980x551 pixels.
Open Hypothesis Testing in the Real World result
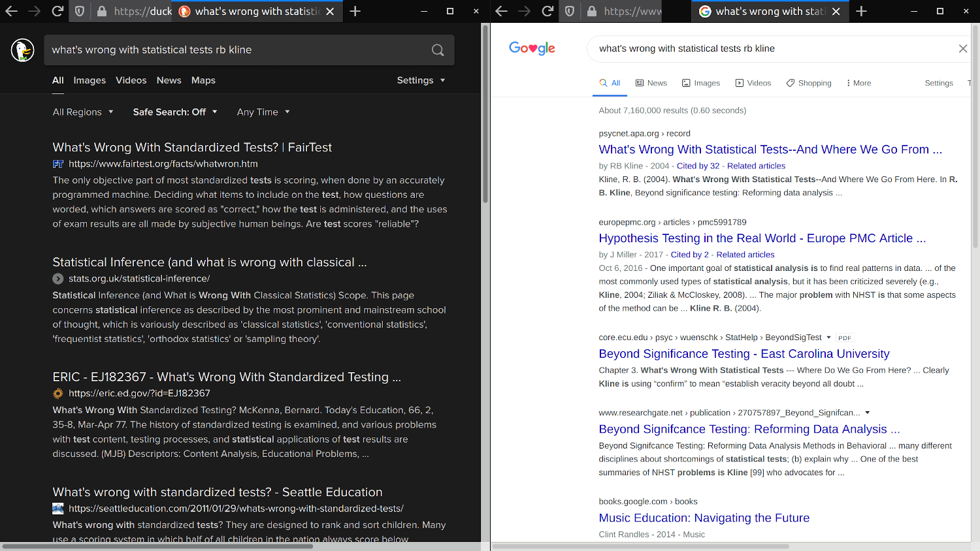click(x=762, y=238)
